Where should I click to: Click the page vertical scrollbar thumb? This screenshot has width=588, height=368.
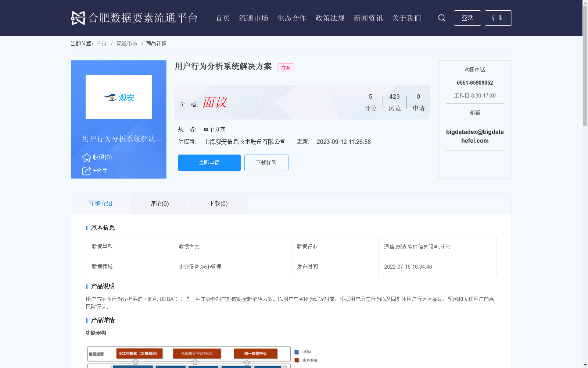pyautogui.click(x=585, y=66)
